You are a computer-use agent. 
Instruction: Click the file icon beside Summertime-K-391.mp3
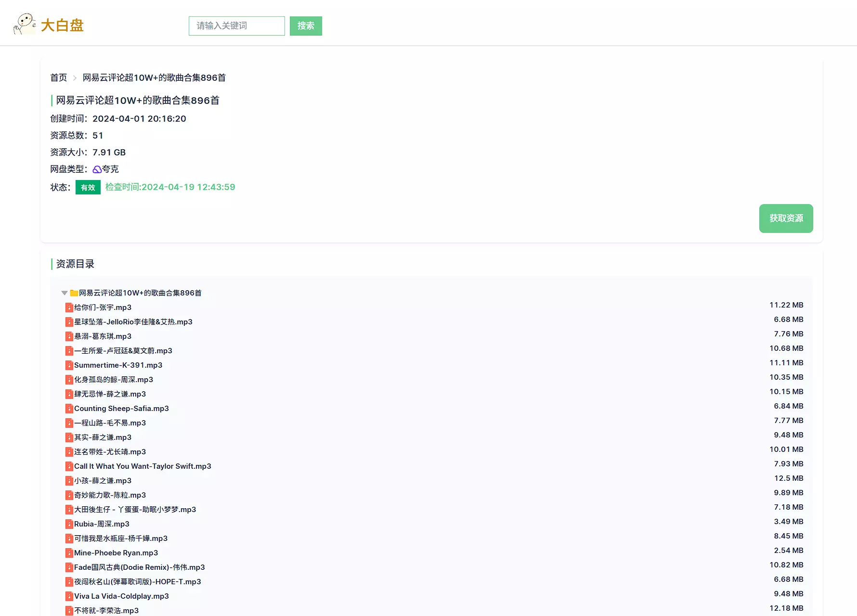click(69, 365)
